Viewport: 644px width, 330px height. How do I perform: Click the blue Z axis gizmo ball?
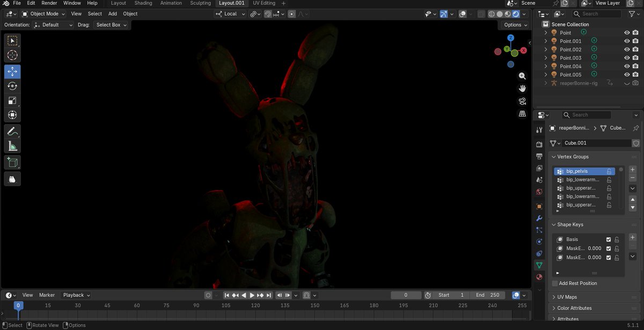[510, 38]
